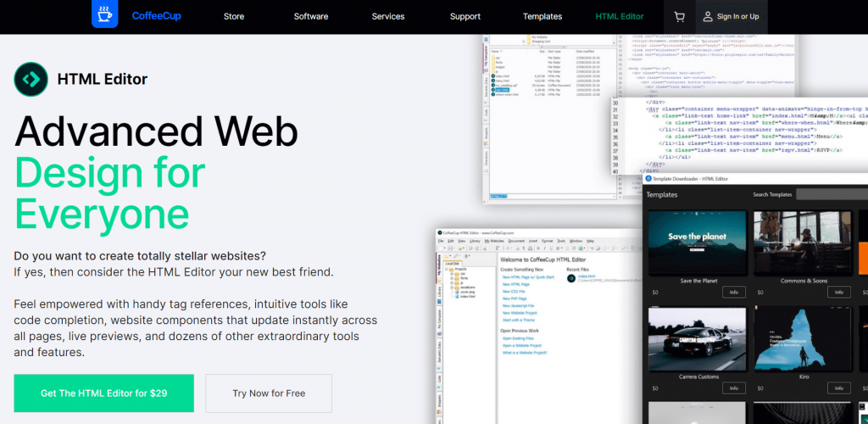Go to Templates in the top navigation
This screenshot has height=424, width=868.
click(x=542, y=17)
